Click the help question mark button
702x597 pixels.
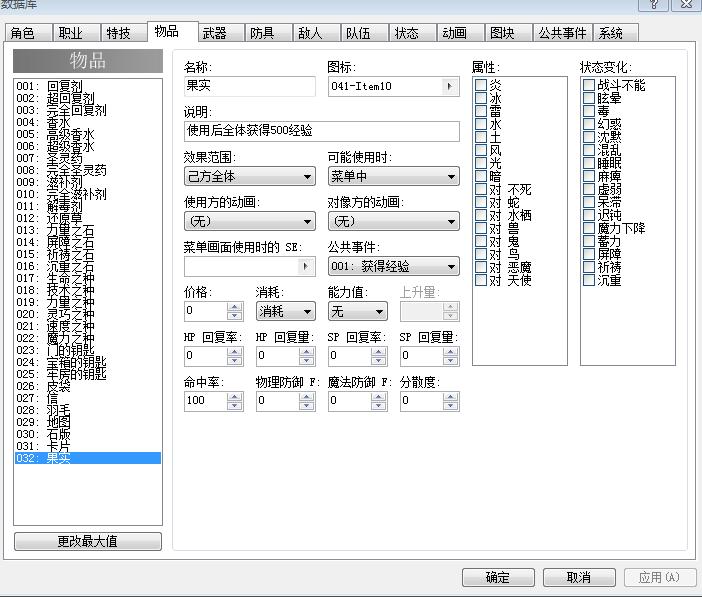tap(653, 4)
